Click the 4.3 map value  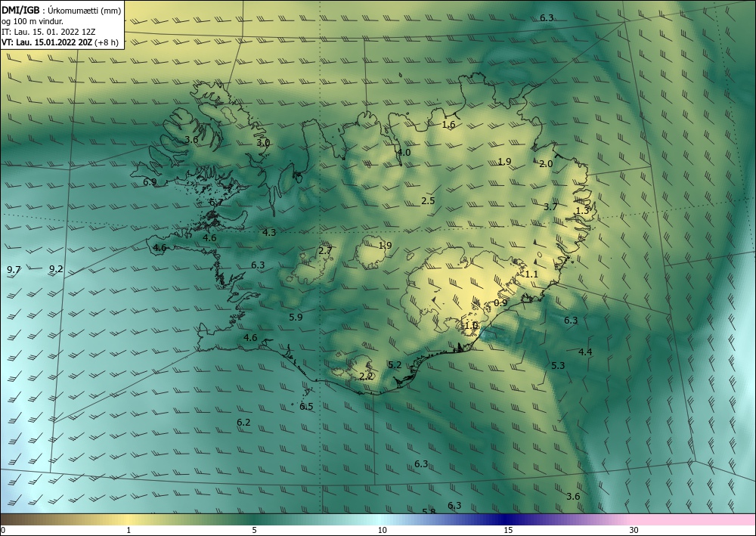point(269,232)
